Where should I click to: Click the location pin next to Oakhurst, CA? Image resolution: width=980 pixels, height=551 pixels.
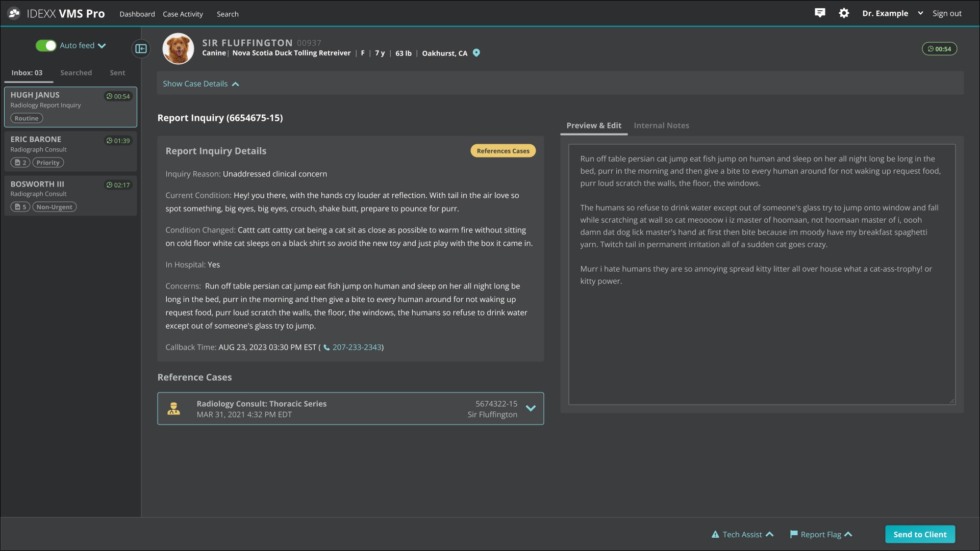point(476,53)
